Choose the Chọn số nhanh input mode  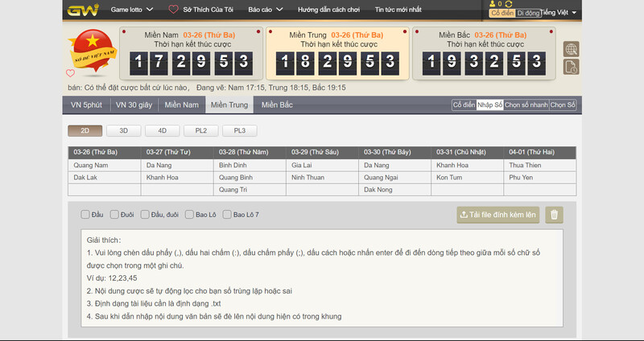(526, 105)
